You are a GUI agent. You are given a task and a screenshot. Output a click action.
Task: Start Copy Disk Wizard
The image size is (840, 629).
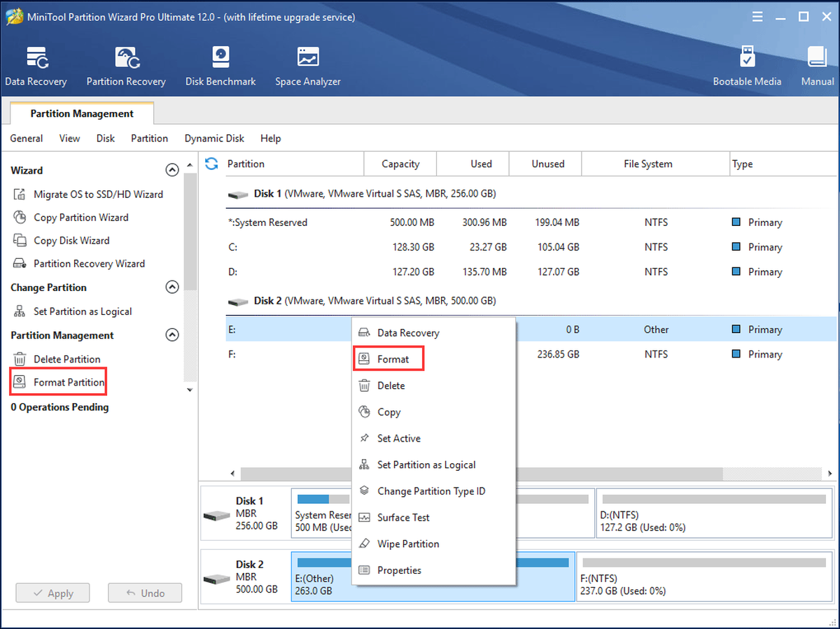pos(71,241)
